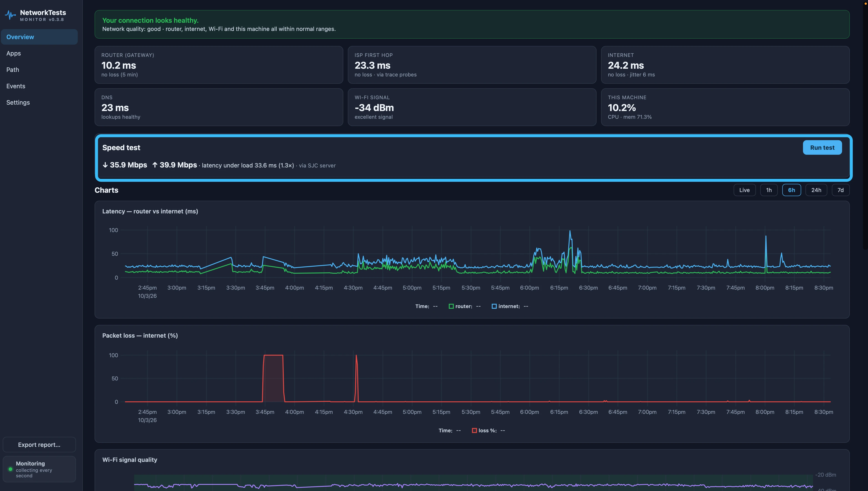Viewport: 868px width, 491px height.
Task: Show the 7d chart range
Action: pyautogui.click(x=840, y=190)
